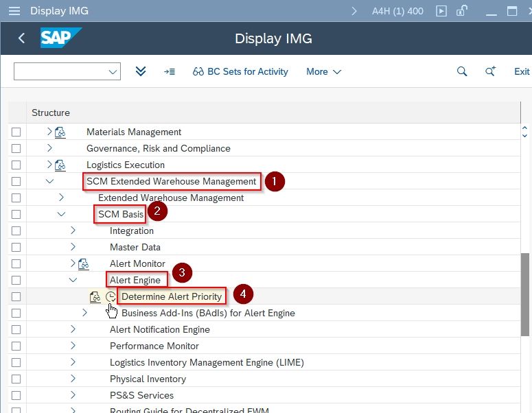
Task: Expand the Alert Notification Engine node
Action: coord(73,329)
